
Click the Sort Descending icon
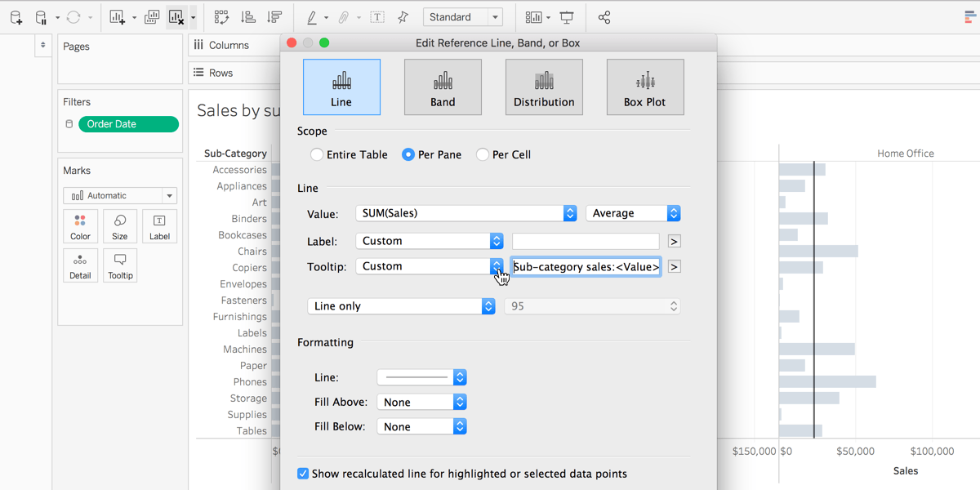pyautogui.click(x=274, y=17)
